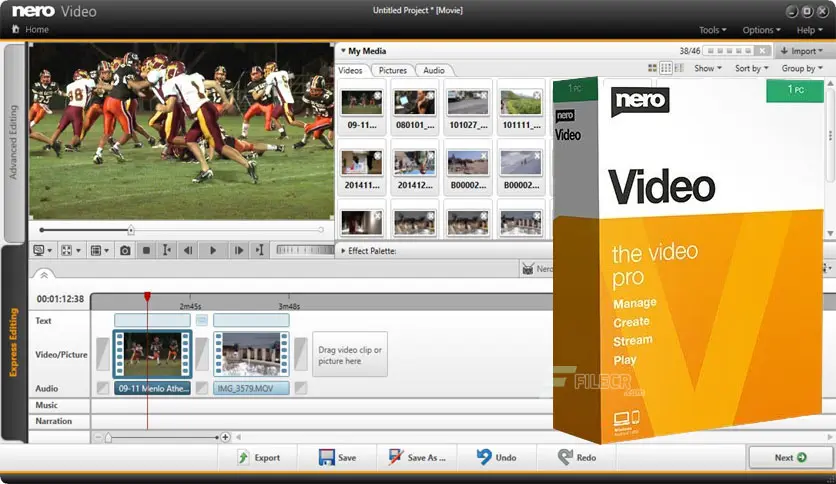Click the zoom-in plus icon under timeline
The height and width of the screenshot is (484, 836).
point(225,437)
